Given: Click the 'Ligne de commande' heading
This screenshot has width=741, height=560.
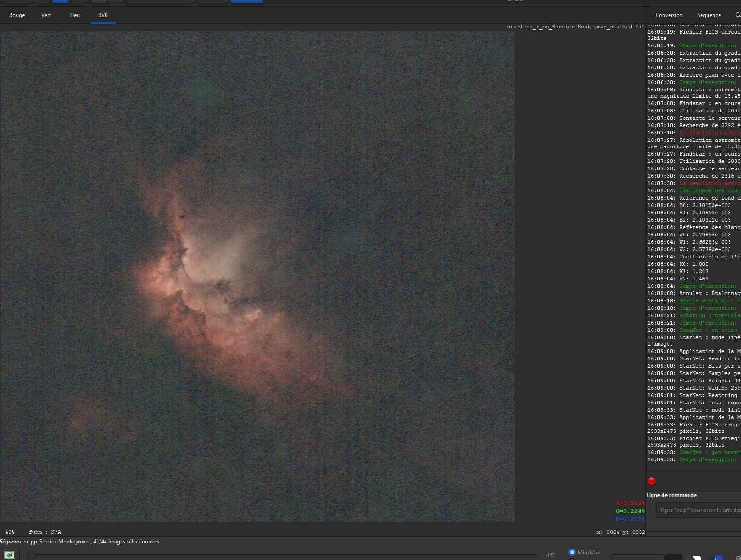Looking at the screenshot, I should 672,495.
